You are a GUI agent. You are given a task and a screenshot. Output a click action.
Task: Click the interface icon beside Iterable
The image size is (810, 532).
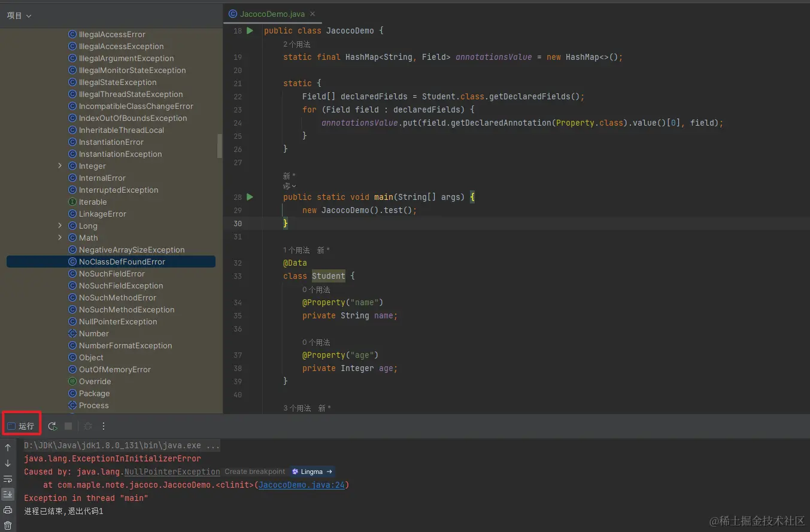pyautogui.click(x=72, y=202)
